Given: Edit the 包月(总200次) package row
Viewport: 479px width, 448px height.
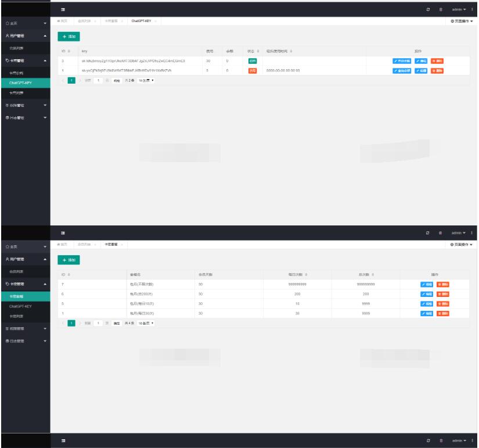Looking at the screenshot, I should click(x=427, y=294).
